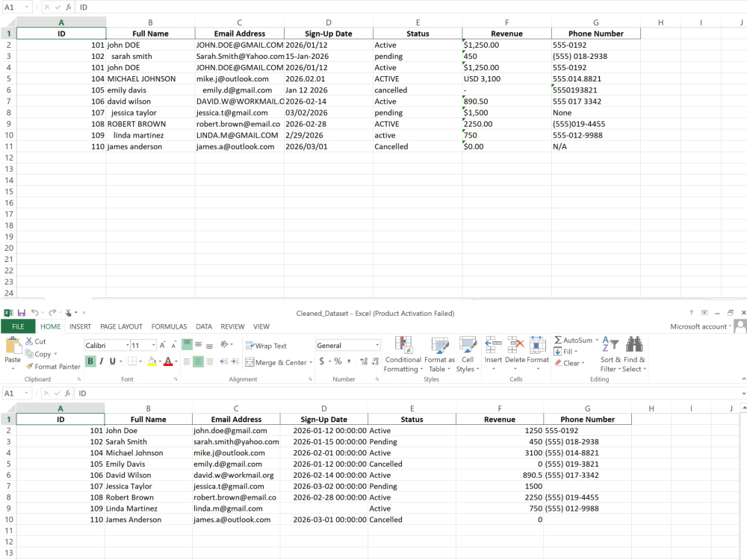Open General number format dropdown
This screenshot has height=560, width=747.
click(x=376, y=345)
